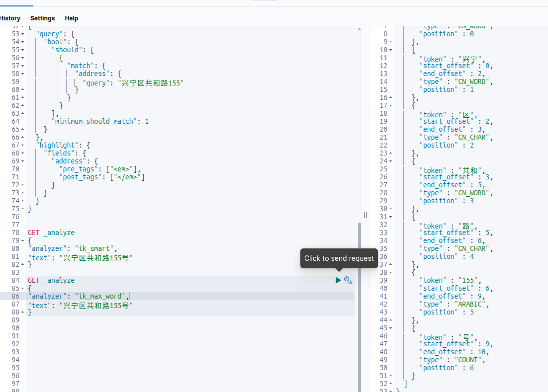
Task: Collapse the address block at line 69
Action: (x=23, y=161)
